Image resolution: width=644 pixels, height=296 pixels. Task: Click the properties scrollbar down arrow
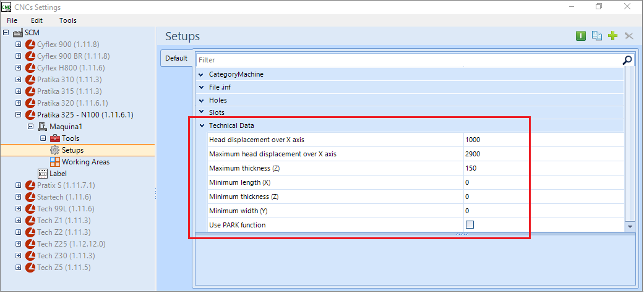pos(629,226)
